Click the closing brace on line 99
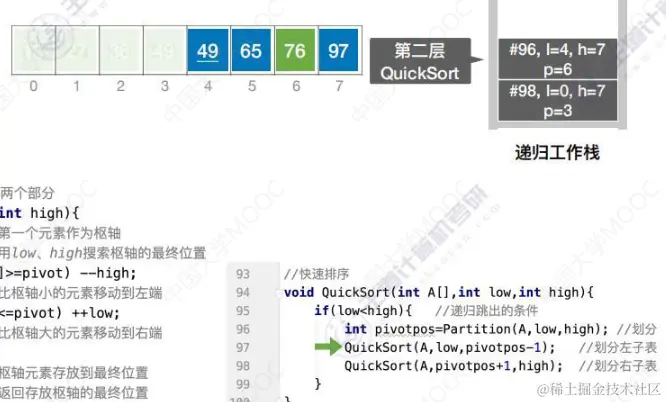This screenshot has height=402, width=666. pos(318,383)
